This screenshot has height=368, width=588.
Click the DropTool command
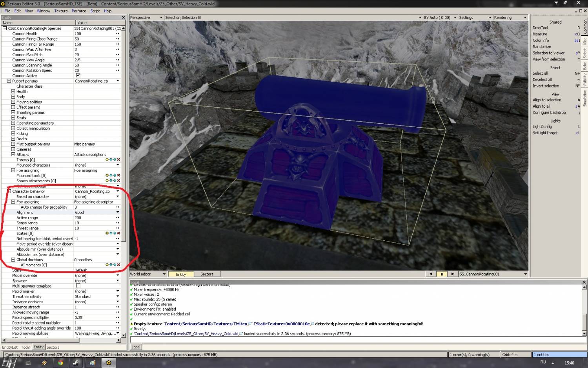[540, 28]
